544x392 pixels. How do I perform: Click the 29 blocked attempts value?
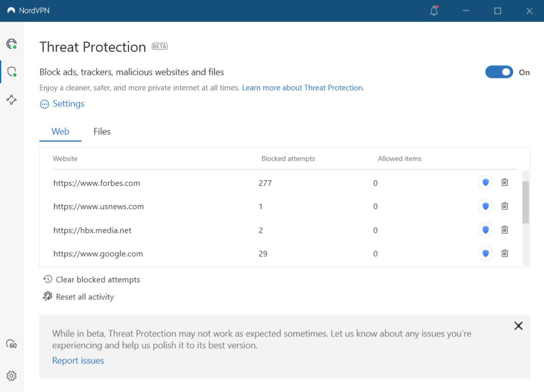[x=263, y=254]
